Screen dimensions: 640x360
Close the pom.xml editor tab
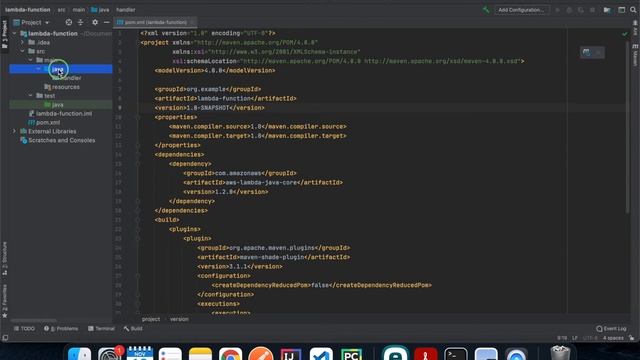(192, 22)
